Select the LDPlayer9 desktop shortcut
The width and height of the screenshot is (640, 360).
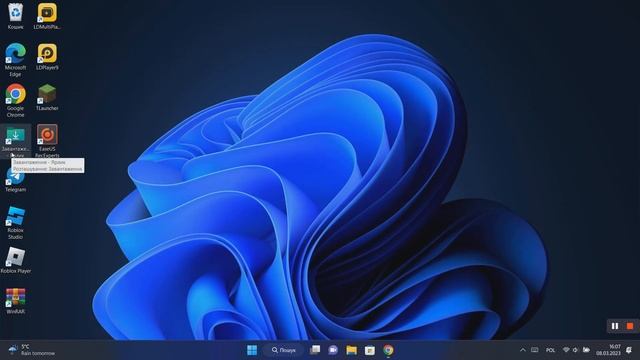point(47,57)
